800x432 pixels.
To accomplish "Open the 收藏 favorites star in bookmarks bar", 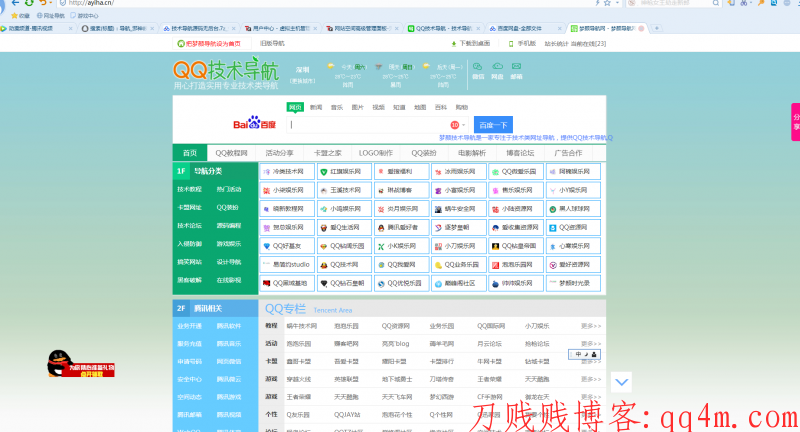I will pyautogui.click(x=20, y=15).
